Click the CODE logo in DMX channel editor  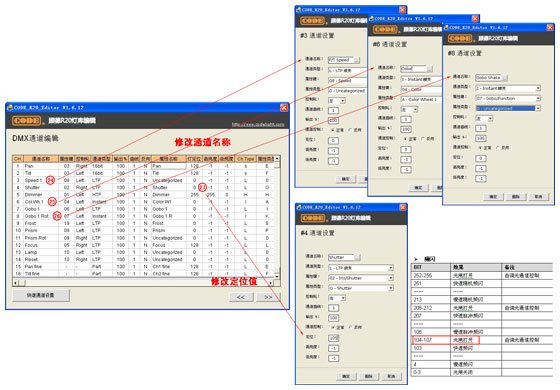[27, 121]
